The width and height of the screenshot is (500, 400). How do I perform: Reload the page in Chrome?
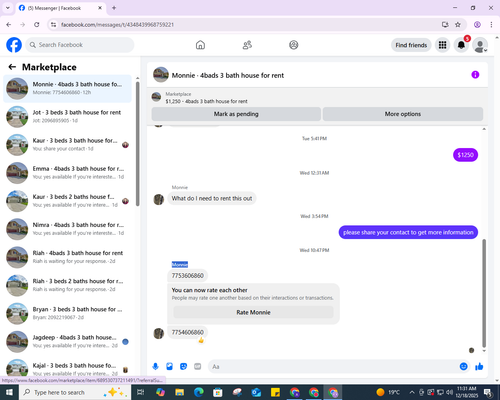pyautogui.click(x=37, y=24)
